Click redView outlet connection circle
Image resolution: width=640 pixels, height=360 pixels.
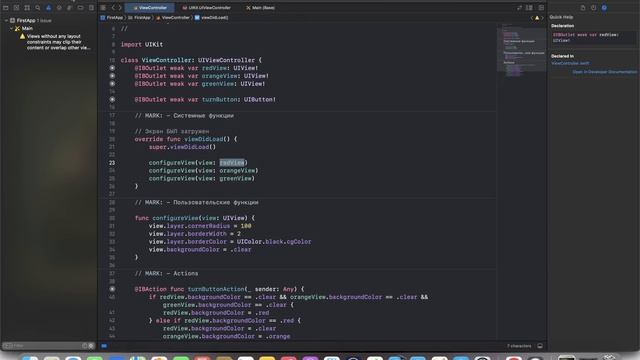click(x=112, y=68)
